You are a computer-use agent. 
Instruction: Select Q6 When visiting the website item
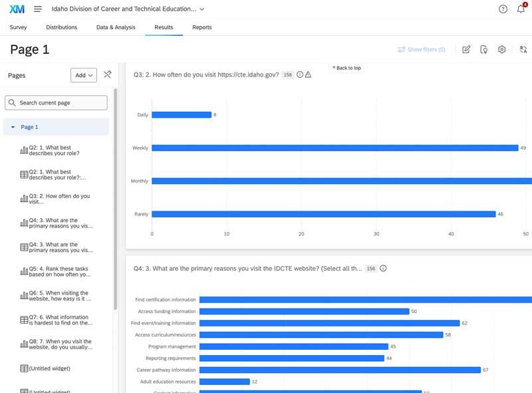coord(56,296)
